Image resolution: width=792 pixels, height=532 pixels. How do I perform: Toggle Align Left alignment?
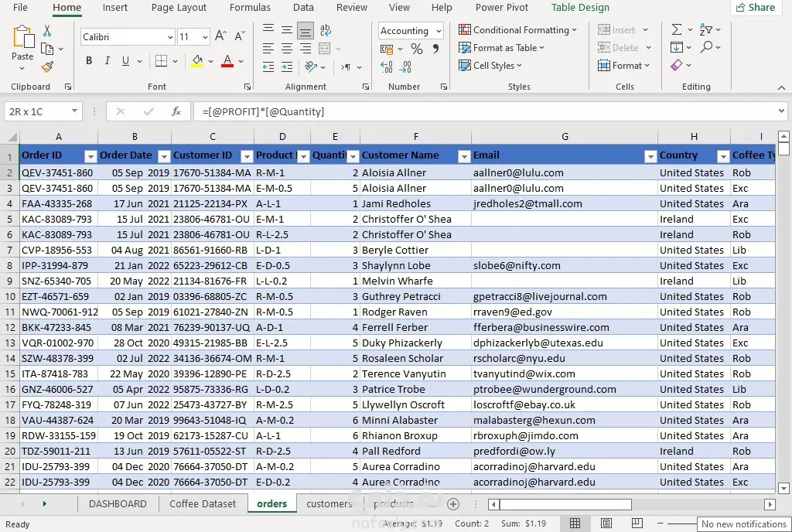click(268, 49)
